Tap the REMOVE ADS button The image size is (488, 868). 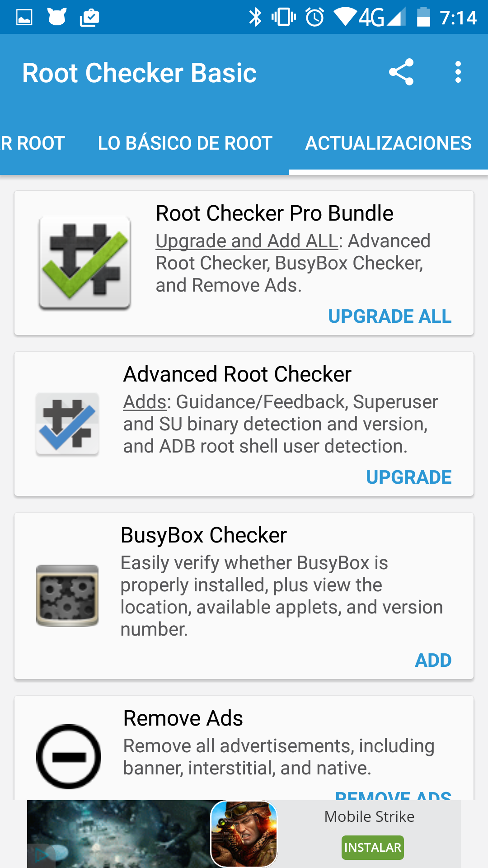393,796
